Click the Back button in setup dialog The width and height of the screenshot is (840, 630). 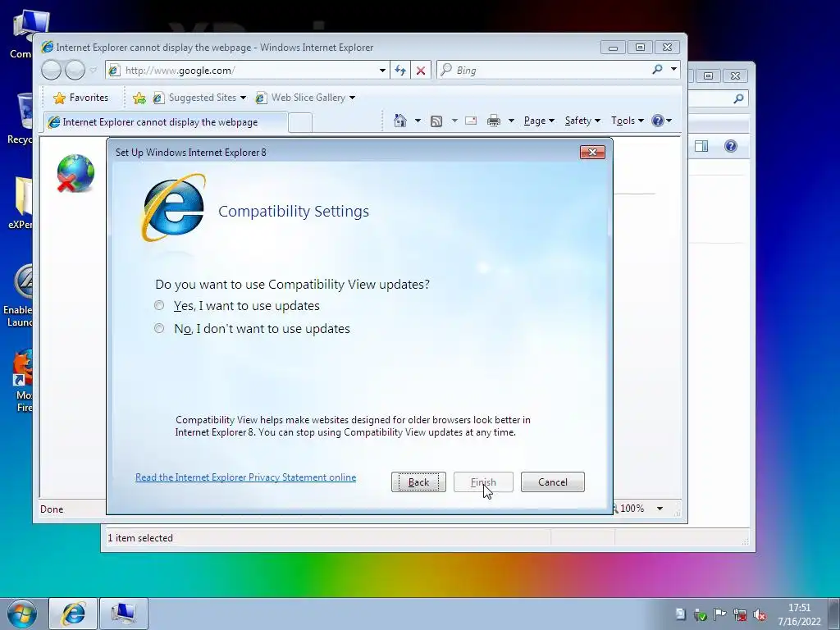coord(418,482)
